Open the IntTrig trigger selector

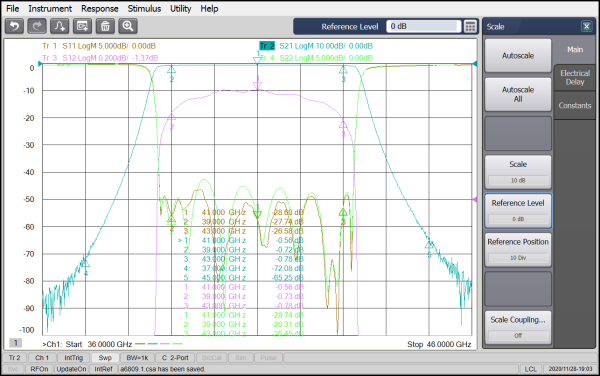point(73,358)
